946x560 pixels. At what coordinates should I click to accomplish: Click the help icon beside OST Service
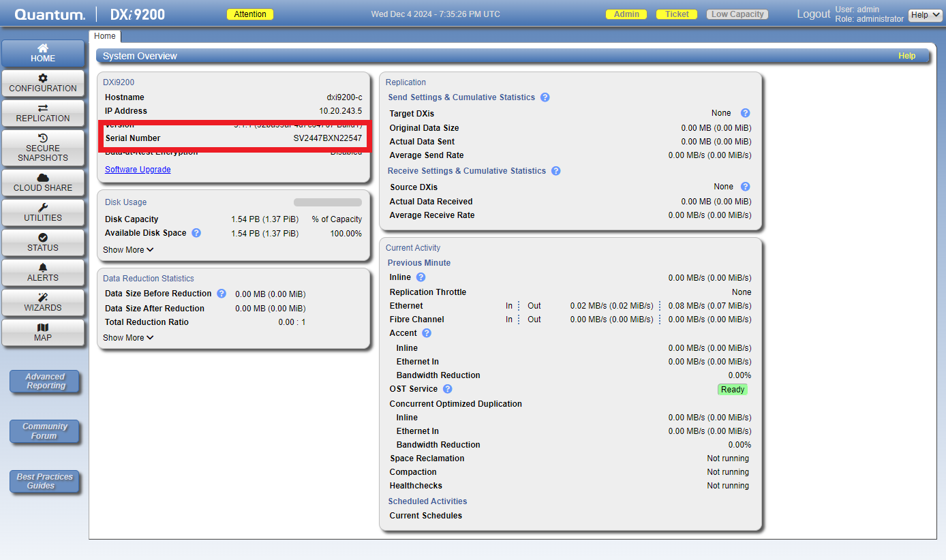[448, 389]
